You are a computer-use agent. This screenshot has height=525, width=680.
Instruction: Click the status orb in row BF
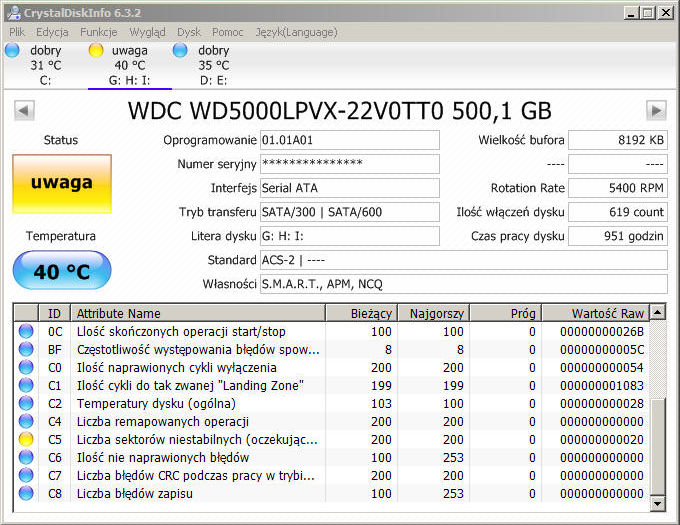pyautogui.click(x=26, y=349)
